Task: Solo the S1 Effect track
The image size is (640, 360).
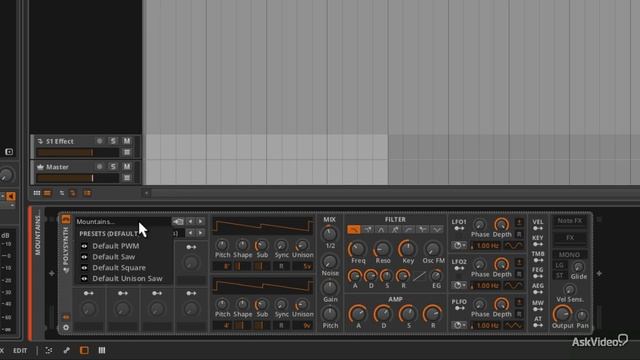Action: click(x=113, y=141)
